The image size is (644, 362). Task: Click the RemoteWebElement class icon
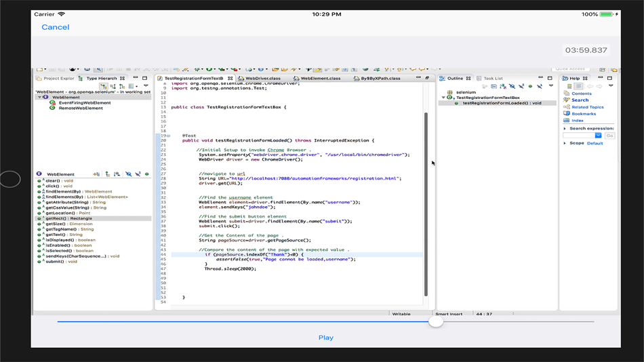click(x=52, y=108)
